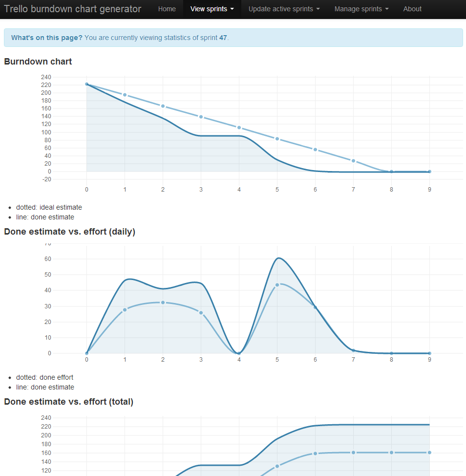
Task: Click 'dotted: done effort' legend text
Action: 44,377
